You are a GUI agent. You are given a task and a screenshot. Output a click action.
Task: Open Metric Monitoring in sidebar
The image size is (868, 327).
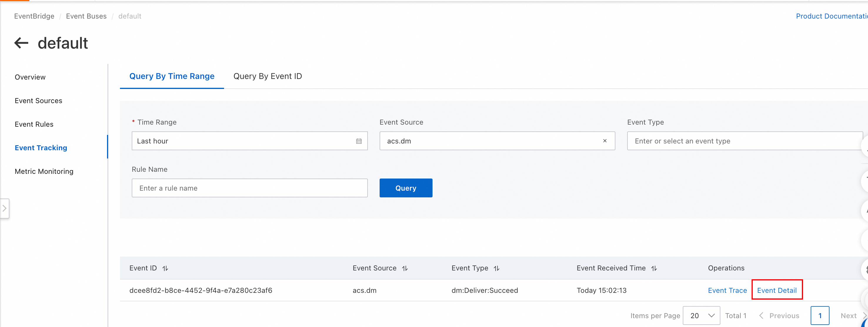tap(44, 171)
